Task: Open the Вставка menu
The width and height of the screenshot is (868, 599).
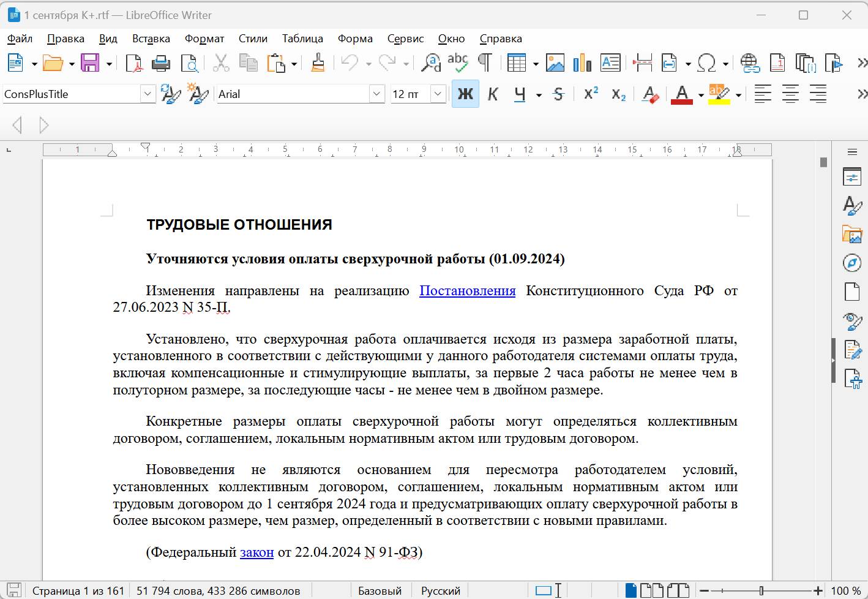Action: tap(151, 39)
